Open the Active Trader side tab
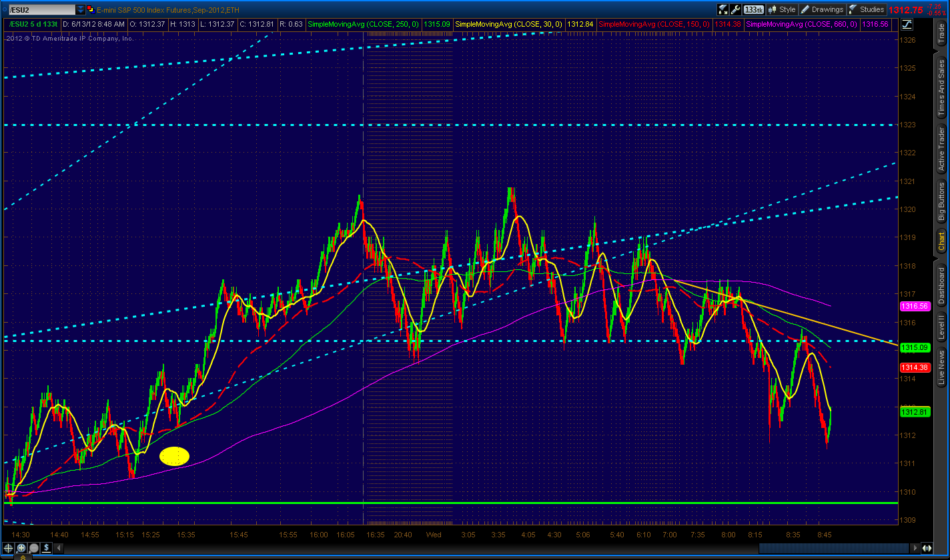This screenshot has height=560, width=950. [941, 148]
